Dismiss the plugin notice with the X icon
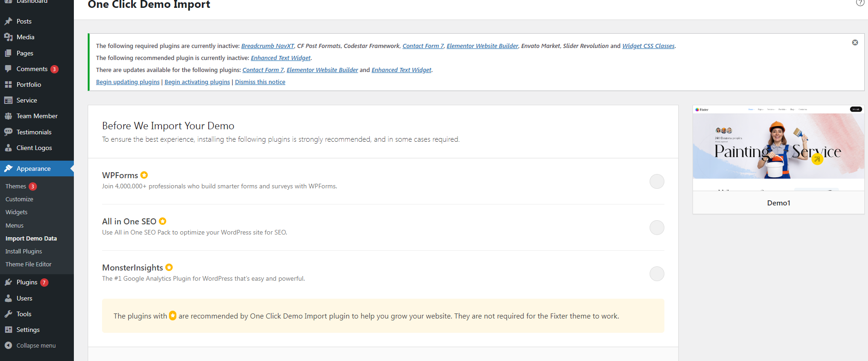This screenshot has width=868, height=361. tap(855, 42)
